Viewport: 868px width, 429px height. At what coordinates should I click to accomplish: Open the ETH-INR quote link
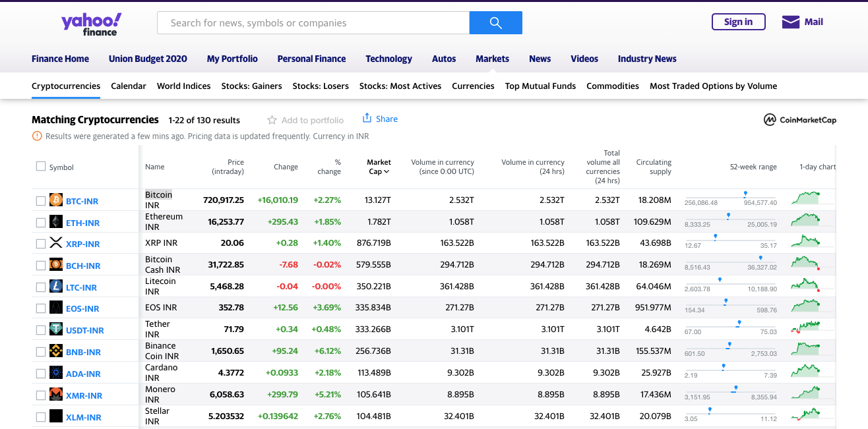point(82,222)
